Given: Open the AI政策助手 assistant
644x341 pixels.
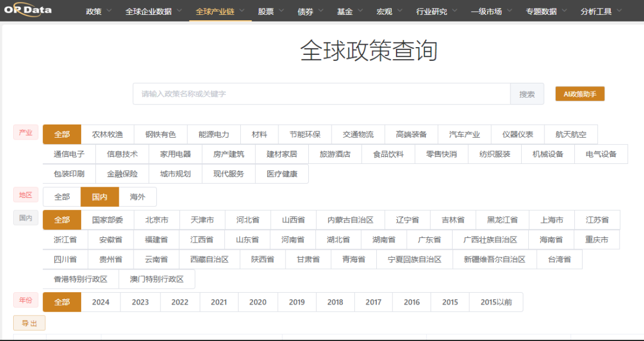Looking at the screenshot, I should (x=580, y=94).
